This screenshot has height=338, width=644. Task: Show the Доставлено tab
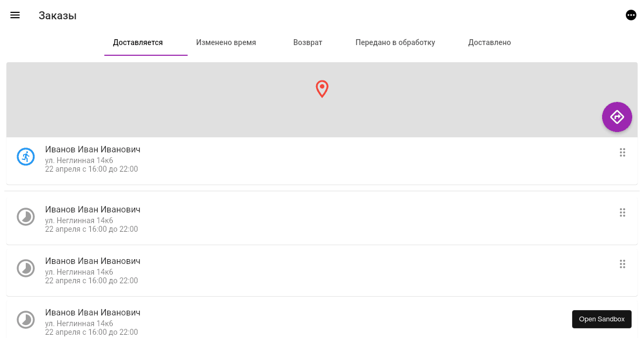[x=489, y=42]
